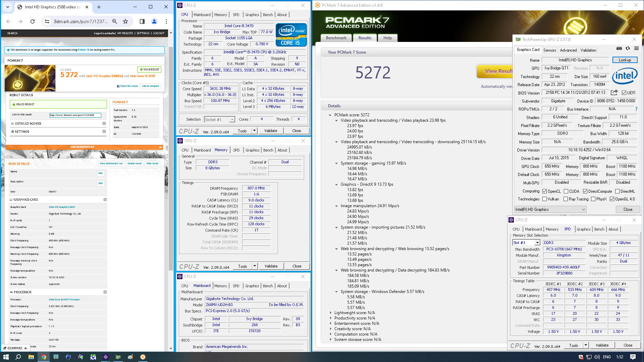Viewport: 644px width, 362px height.
Task: Click Chrome address bar URL
Action: tap(80, 21)
